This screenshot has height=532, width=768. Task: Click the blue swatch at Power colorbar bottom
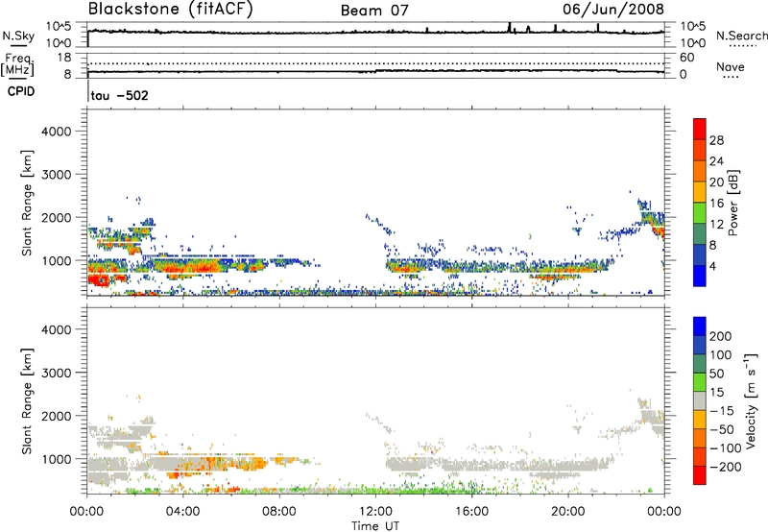click(700, 276)
